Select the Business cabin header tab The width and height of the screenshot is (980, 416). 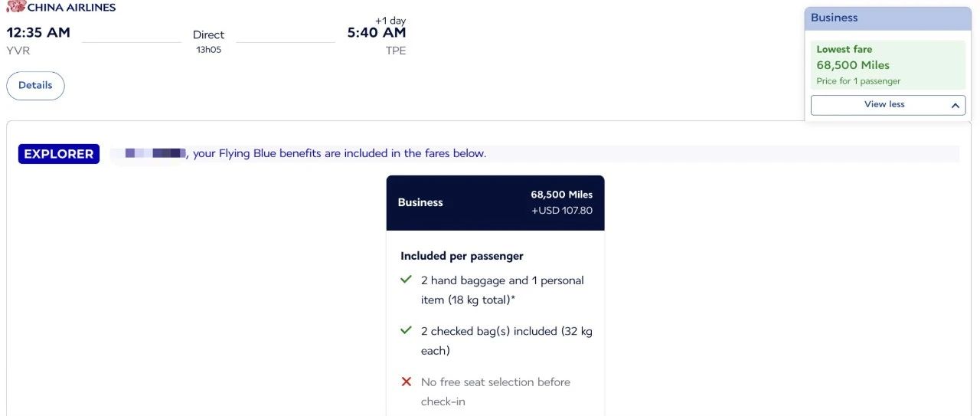pos(887,18)
